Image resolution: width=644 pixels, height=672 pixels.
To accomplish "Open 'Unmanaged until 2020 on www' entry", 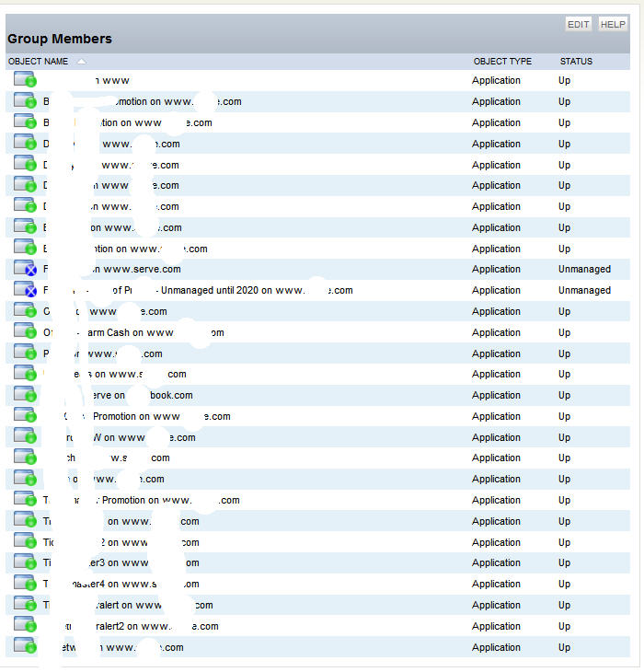I will click(198, 290).
